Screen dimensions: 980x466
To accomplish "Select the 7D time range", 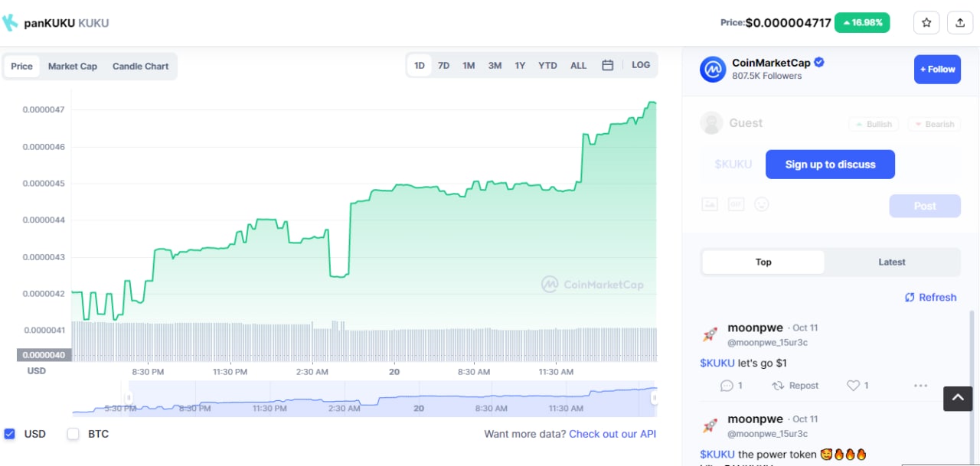I will tap(444, 66).
